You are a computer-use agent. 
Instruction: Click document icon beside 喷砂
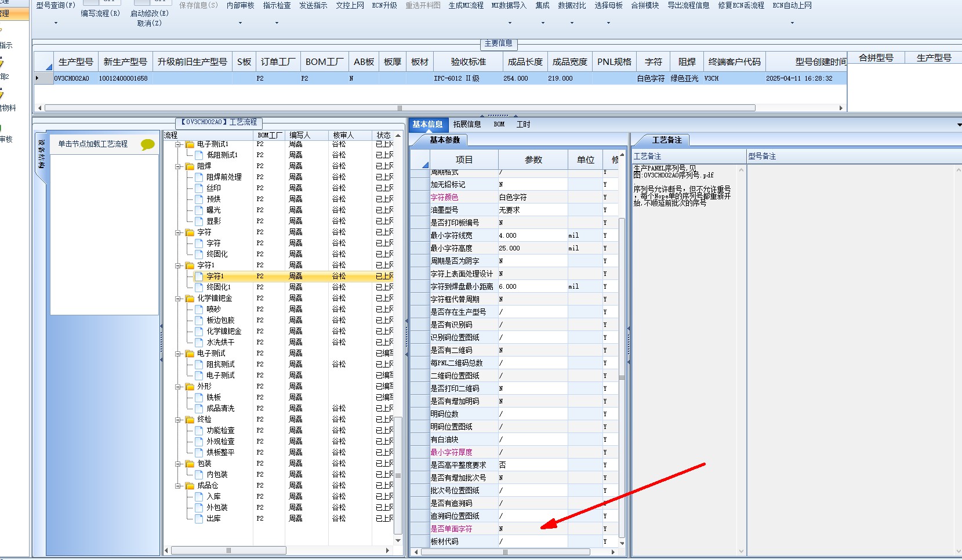(199, 310)
